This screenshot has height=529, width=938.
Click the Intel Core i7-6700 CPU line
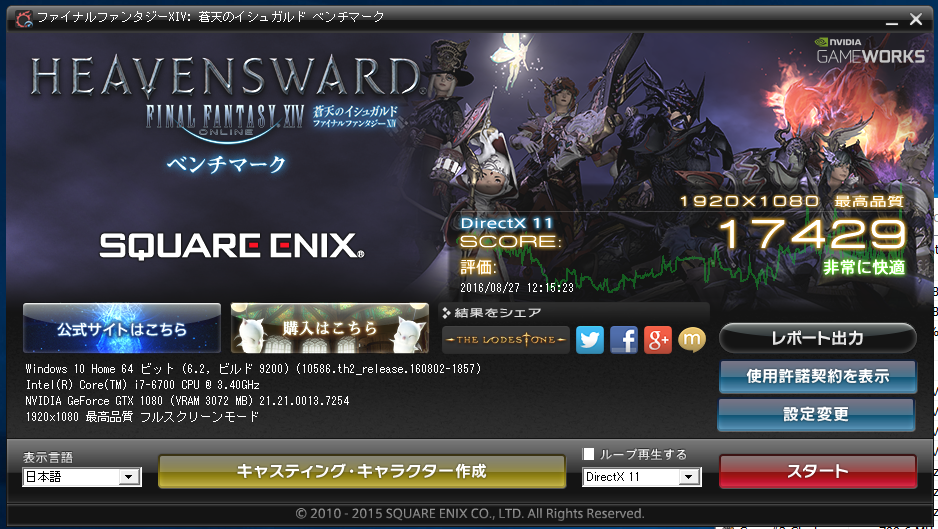pos(142,385)
